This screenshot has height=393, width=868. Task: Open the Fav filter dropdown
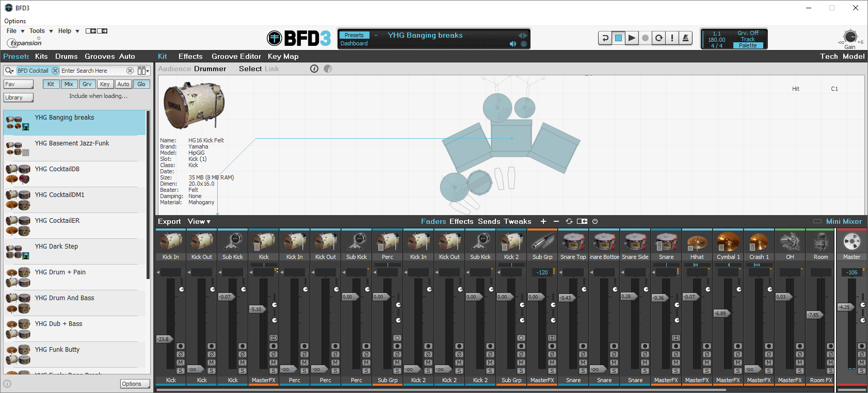click(x=19, y=84)
